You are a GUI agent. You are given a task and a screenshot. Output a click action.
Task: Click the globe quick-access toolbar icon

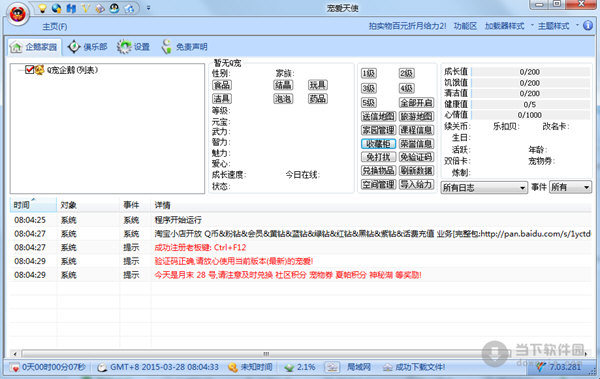tap(57, 8)
